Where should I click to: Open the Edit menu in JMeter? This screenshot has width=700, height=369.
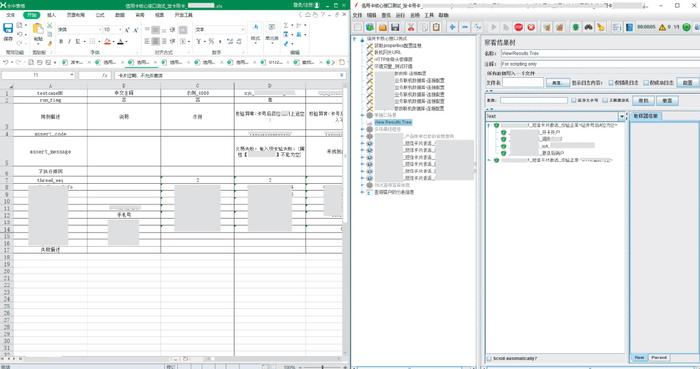[x=372, y=15]
